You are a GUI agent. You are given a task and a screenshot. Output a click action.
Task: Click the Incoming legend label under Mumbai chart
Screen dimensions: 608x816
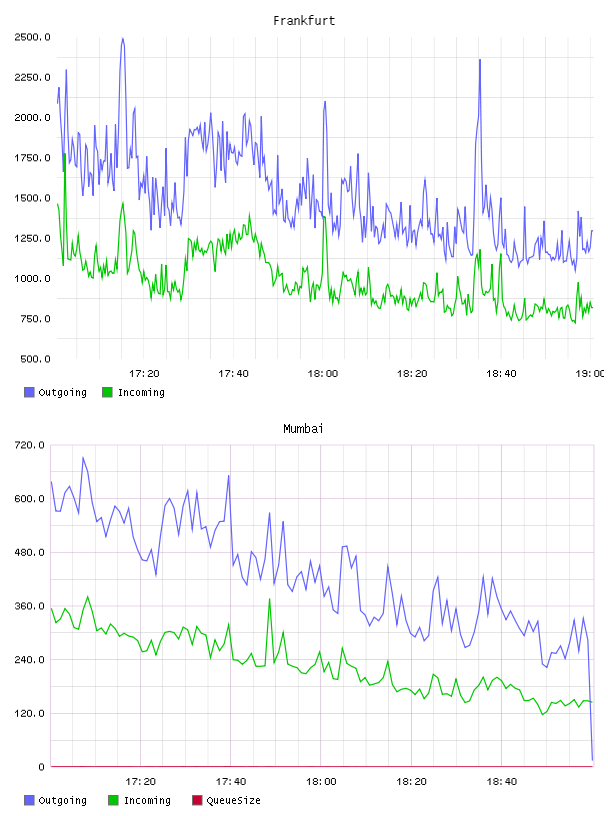147,800
